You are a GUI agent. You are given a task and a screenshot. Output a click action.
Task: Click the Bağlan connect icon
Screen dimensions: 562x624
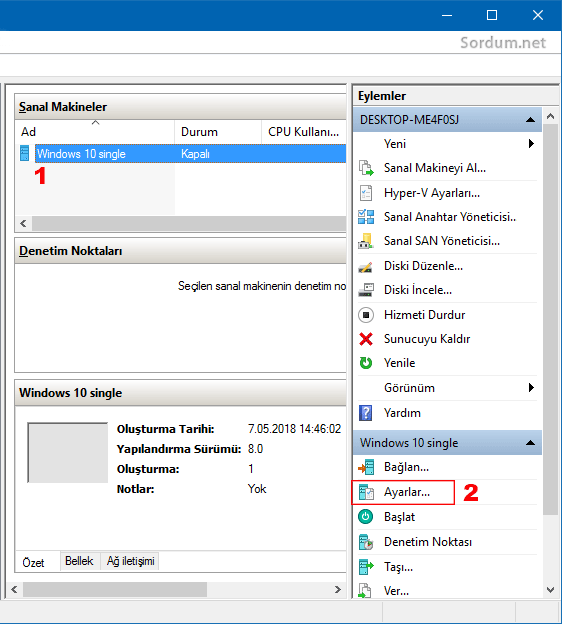[x=366, y=467]
